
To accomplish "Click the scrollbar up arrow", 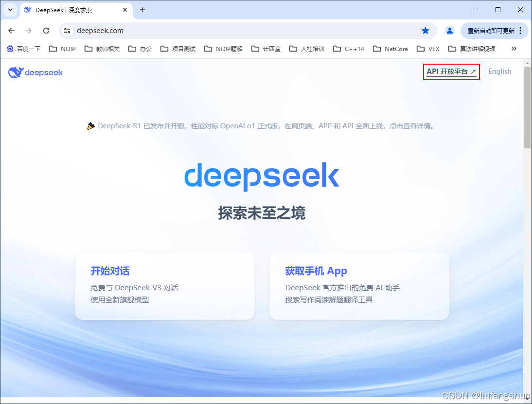I will 527,63.
